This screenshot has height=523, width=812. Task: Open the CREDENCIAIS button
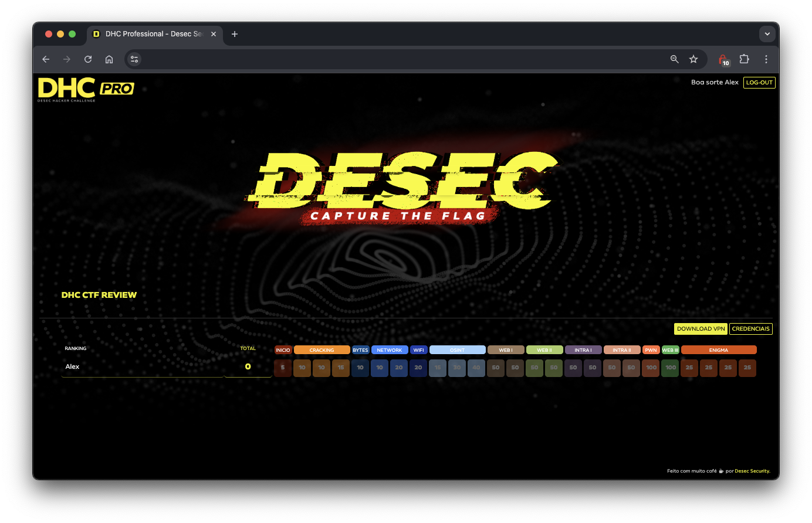(x=751, y=329)
